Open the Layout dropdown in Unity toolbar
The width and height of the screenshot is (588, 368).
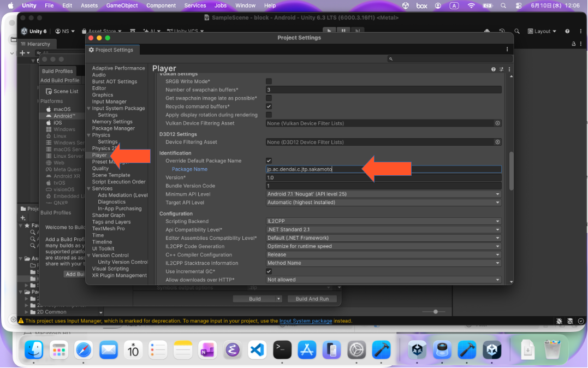pos(542,31)
